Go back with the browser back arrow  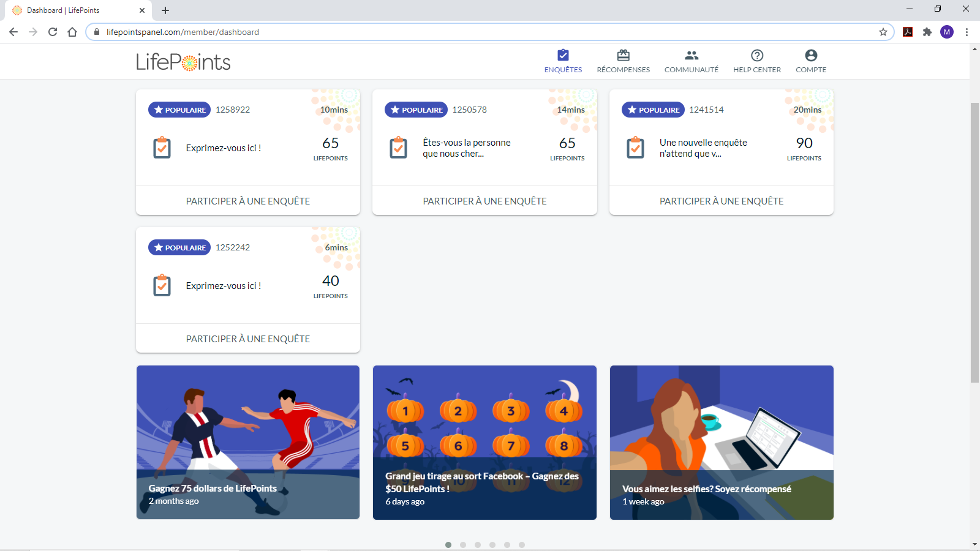(x=13, y=32)
